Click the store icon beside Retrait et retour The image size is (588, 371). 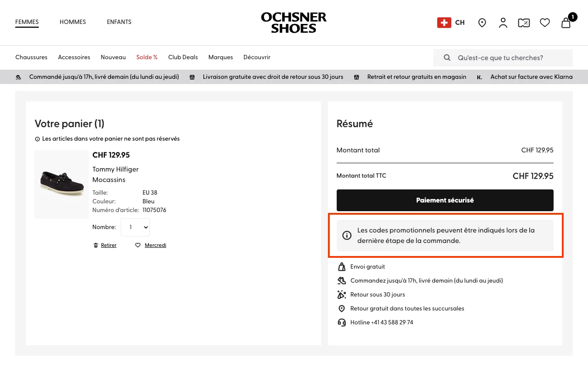(x=356, y=77)
